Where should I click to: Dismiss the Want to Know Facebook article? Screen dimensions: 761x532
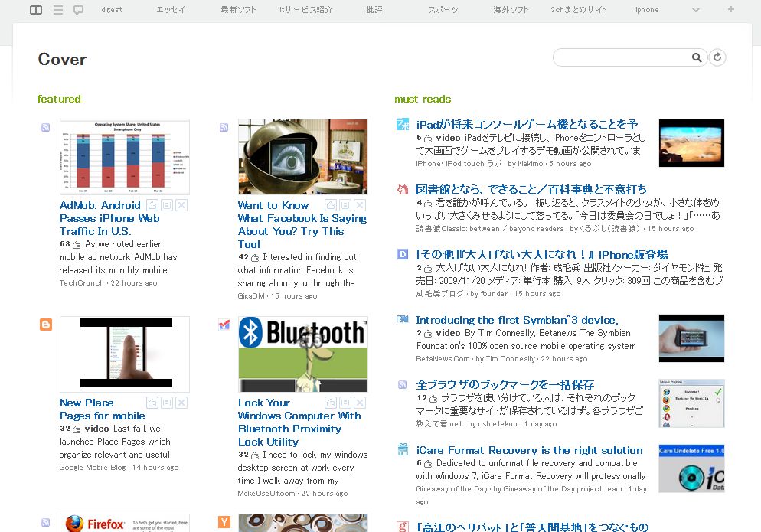pyautogui.click(x=360, y=205)
